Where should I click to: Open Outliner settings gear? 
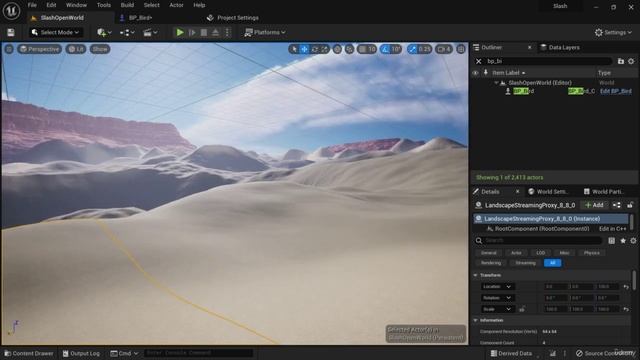coord(631,61)
